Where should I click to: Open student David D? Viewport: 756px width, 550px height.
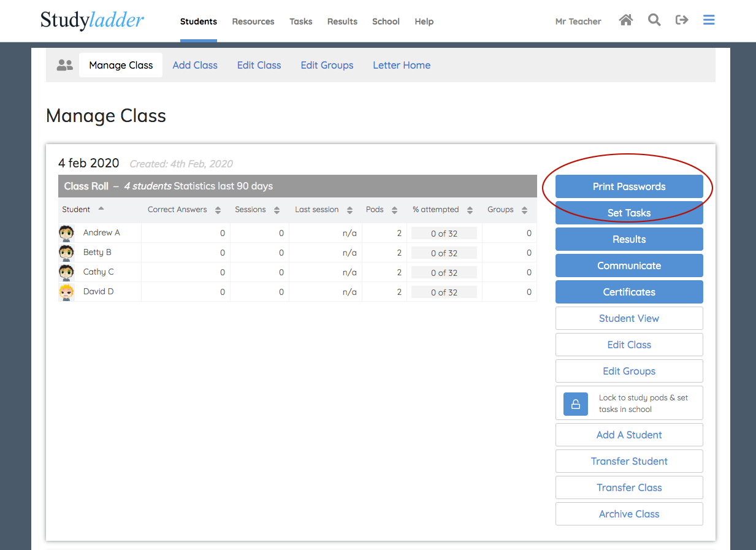tap(99, 292)
